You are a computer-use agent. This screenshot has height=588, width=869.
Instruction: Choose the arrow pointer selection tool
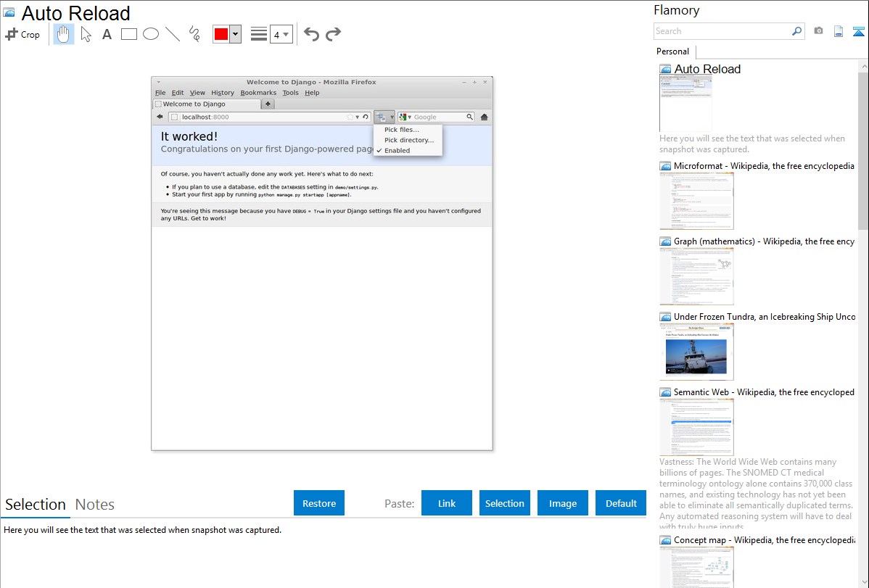[x=86, y=34]
